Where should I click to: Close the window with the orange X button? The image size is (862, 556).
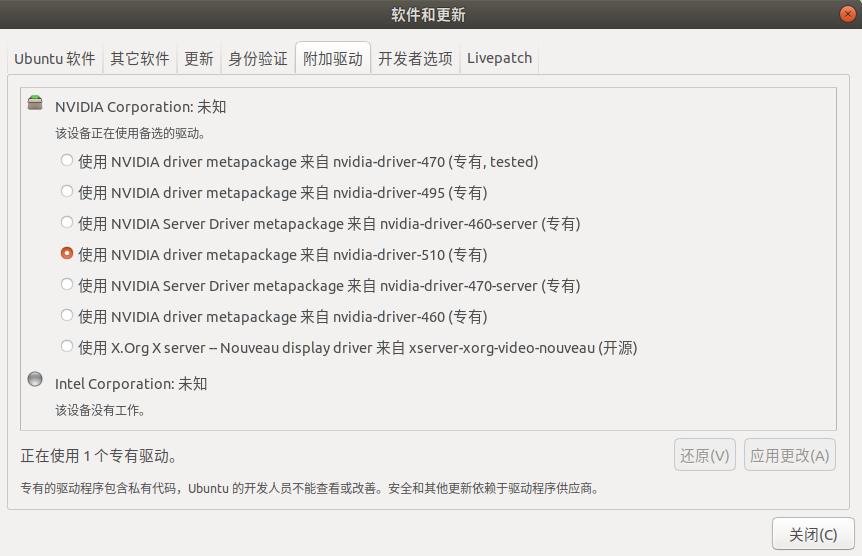[848, 14]
